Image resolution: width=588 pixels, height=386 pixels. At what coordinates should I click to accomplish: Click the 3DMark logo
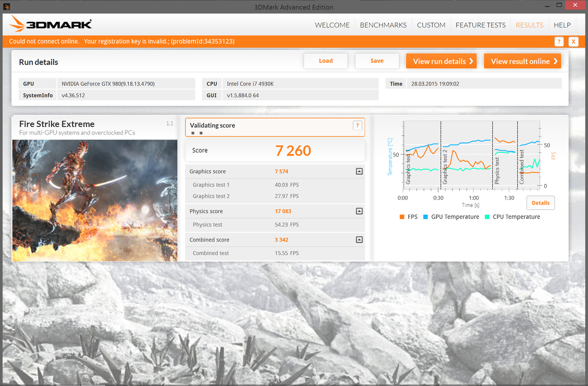51,24
